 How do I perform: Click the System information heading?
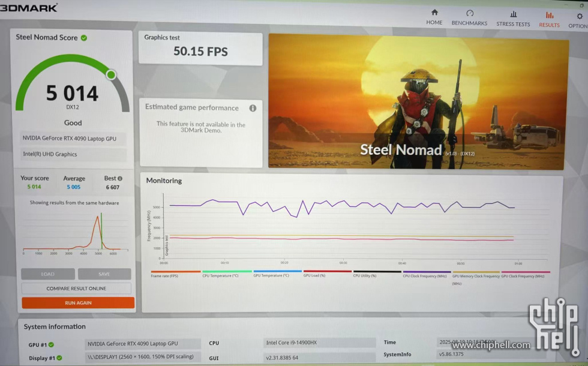(55, 326)
